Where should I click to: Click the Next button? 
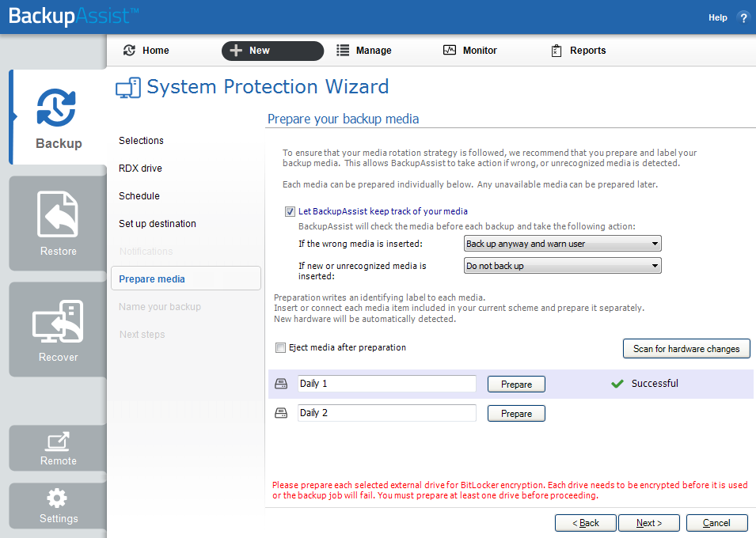click(649, 523)
